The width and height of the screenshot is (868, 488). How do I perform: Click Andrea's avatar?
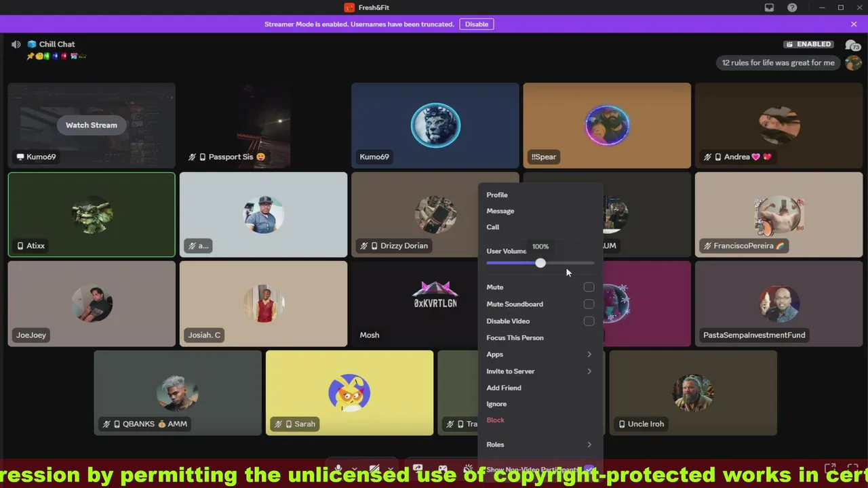[x=779, y=125]
